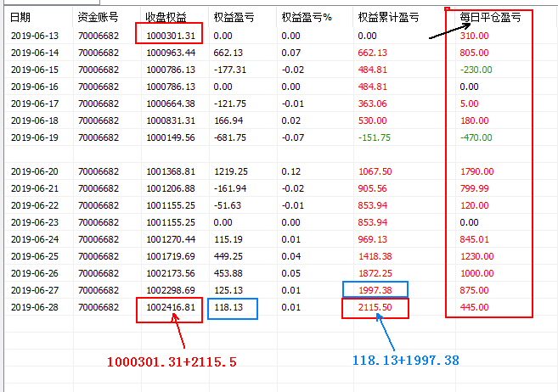Click equity P/L value 118.13
558x392 pixels.
click(x=228, y=307)
